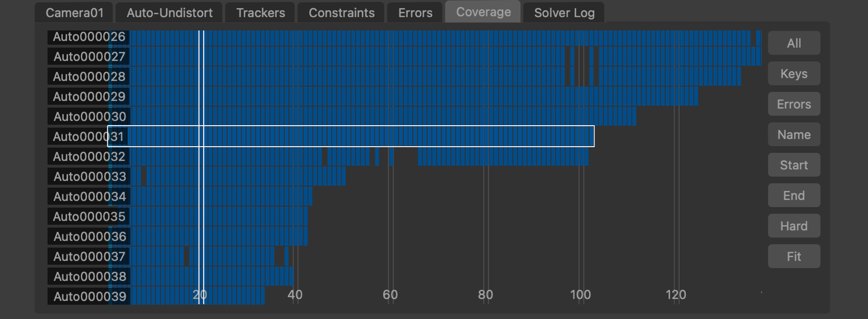Click the All button
The width and height of the screenshot is (868, 319).
coord(794,43)
